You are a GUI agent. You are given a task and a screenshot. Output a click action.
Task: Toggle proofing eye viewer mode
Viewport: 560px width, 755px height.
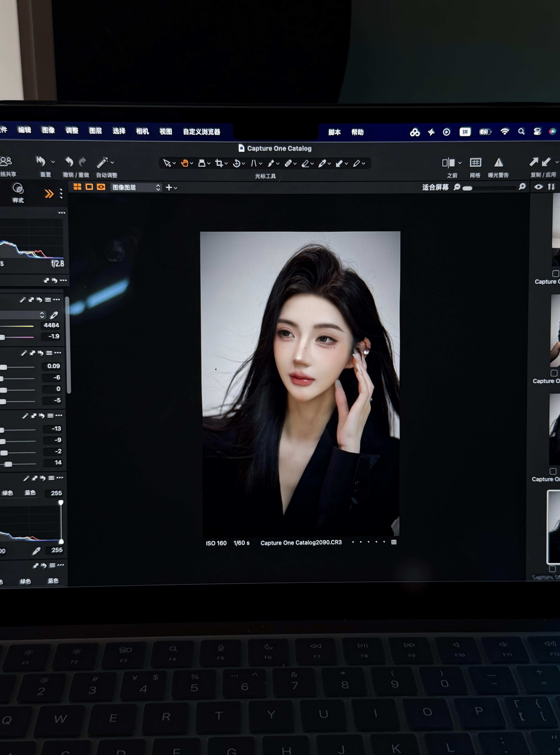tap(101, 187)
